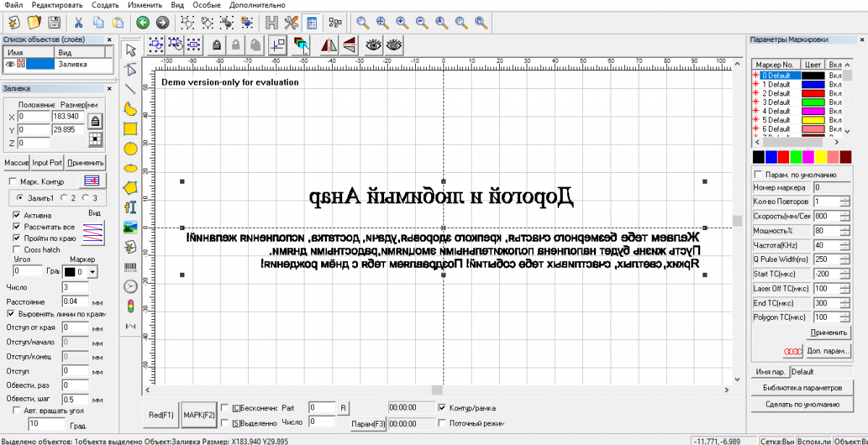Click the padlock aspect ratio button
The width and height of the screenshot is (868, 445).
click(x=95, y=120)
